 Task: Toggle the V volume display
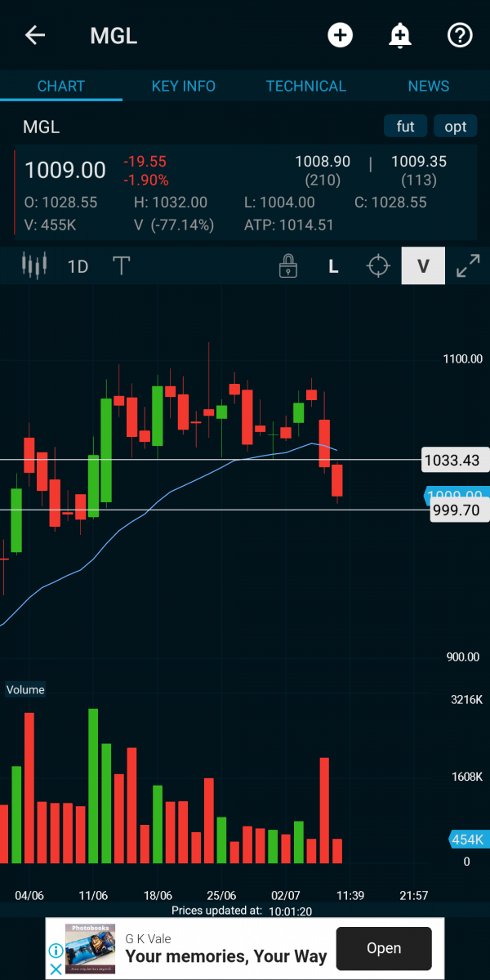423,266
